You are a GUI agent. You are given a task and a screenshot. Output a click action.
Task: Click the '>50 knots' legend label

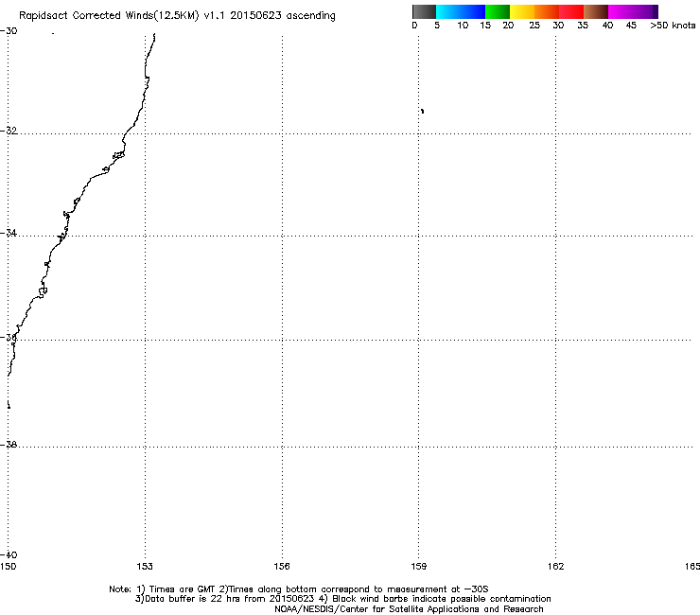pyautogui.click(x=673, y=26)
